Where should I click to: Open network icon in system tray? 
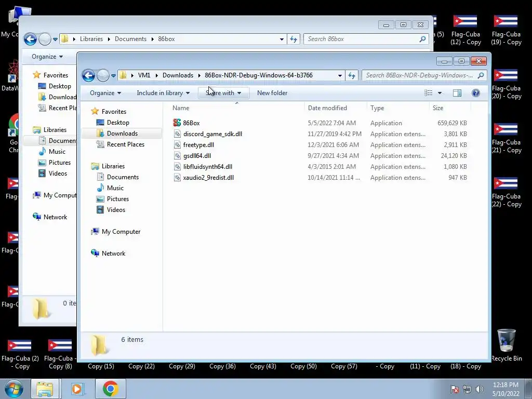point(467,389)
